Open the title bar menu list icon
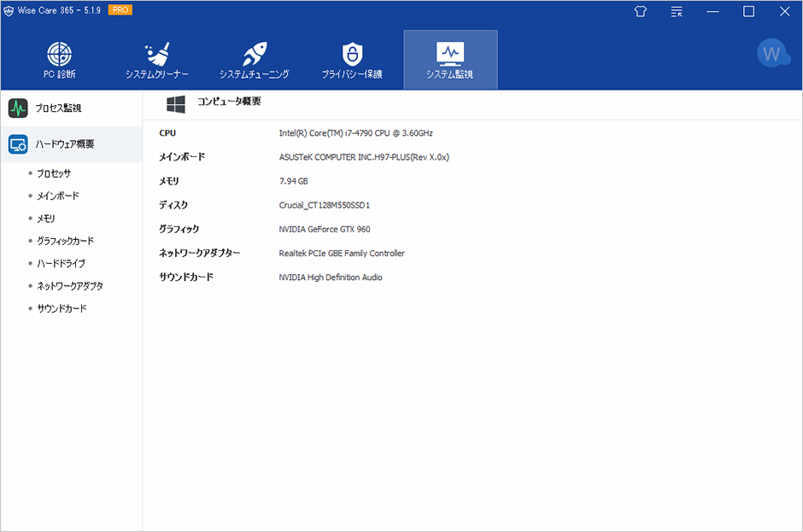The image size is (803, 532). (x=677, y=11)
